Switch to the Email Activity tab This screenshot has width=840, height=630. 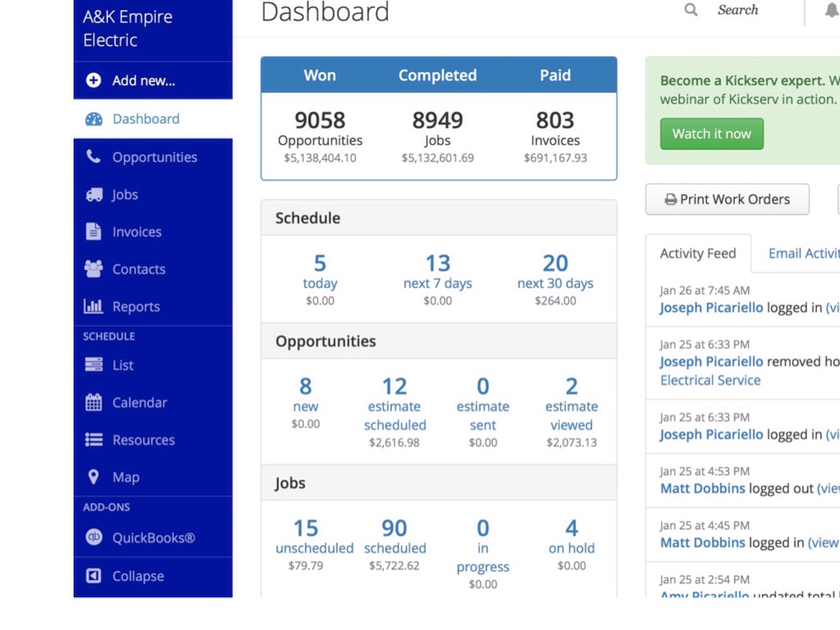pos(802,253)
